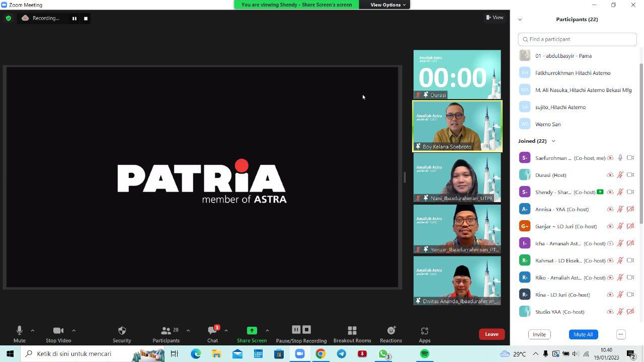Toggle Durasi's camera icon

pos(630,174)
